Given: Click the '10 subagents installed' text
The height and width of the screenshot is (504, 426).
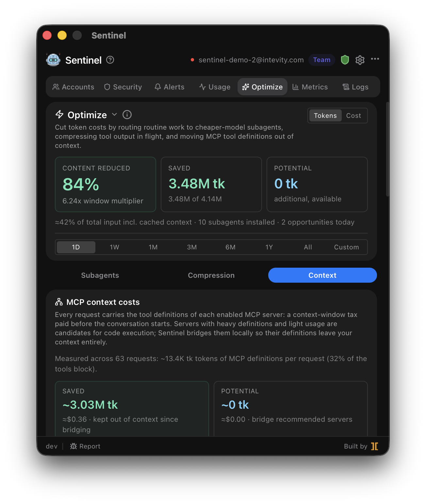Looking at the screenshot, I should pyautogui.click(x=237, y=222).
